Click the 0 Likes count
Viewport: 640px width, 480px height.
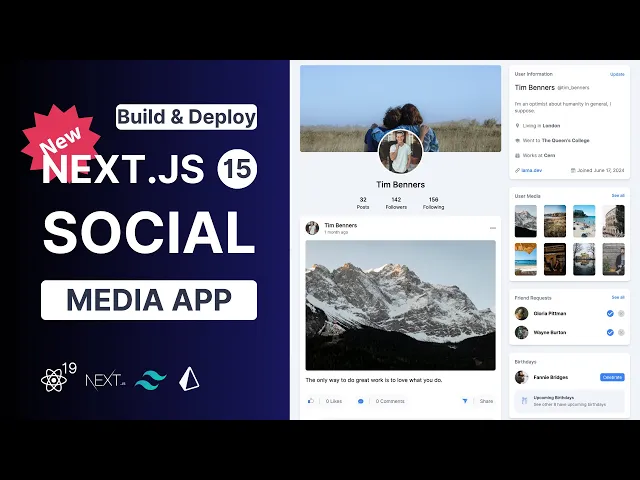pyautogui.click(x=334, y=401)
